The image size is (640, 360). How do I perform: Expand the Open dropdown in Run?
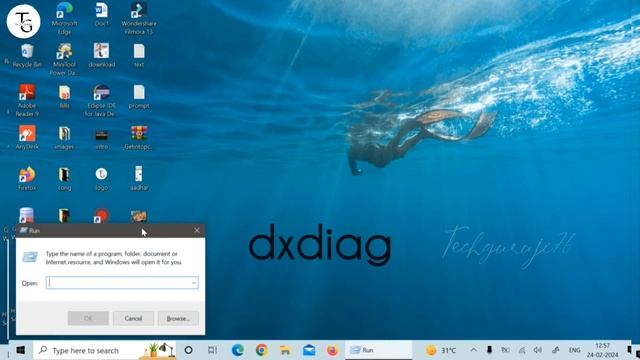click(x=194, y=282)
